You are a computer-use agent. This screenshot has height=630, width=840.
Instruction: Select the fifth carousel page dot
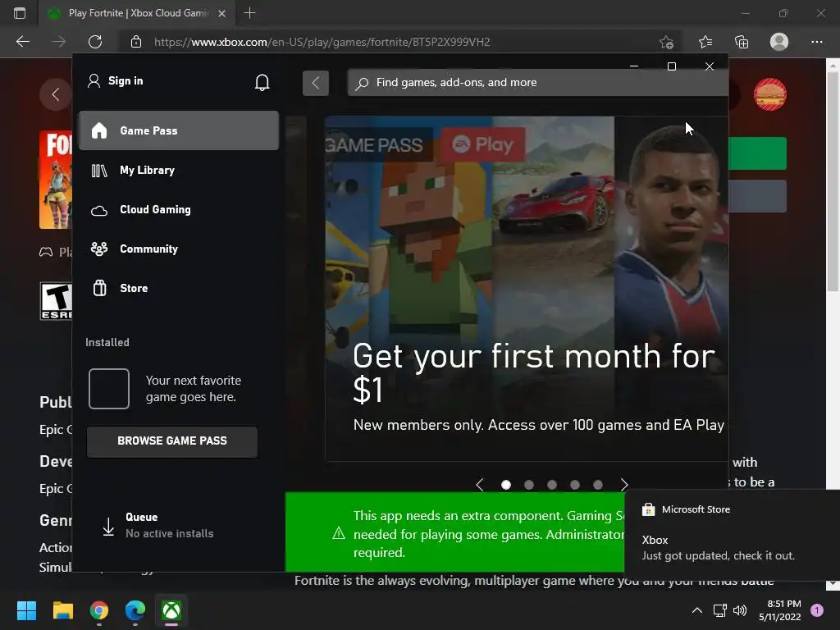tap(598, 485)
